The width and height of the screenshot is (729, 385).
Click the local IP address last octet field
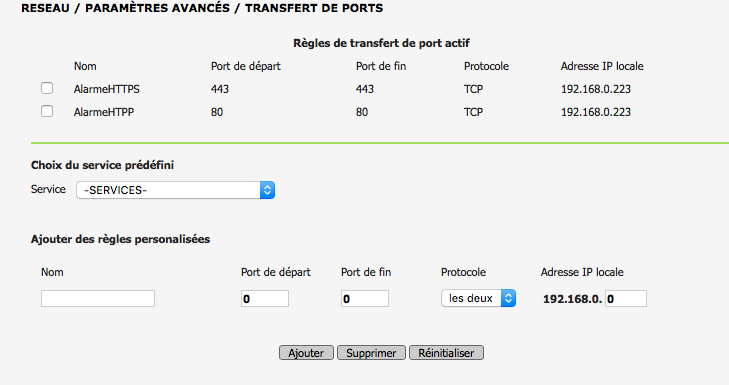click(x=626, y=299)
